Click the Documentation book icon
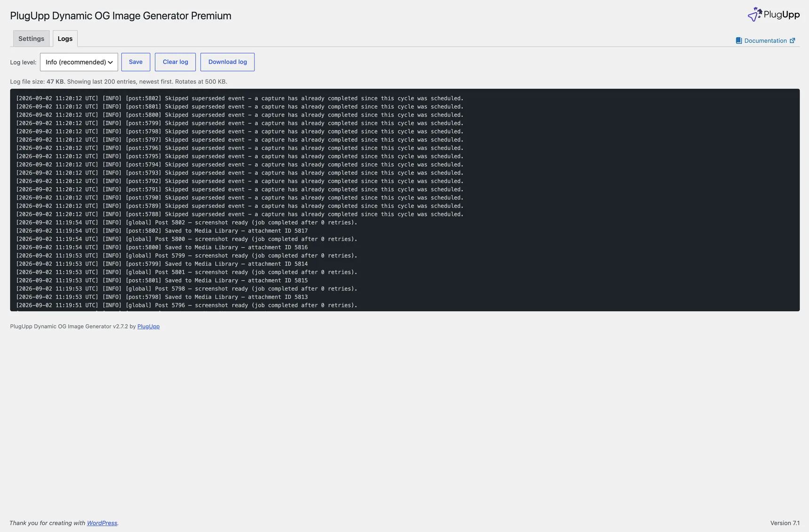The height and width of the screenshot is (532, 809). pos(738,41)
